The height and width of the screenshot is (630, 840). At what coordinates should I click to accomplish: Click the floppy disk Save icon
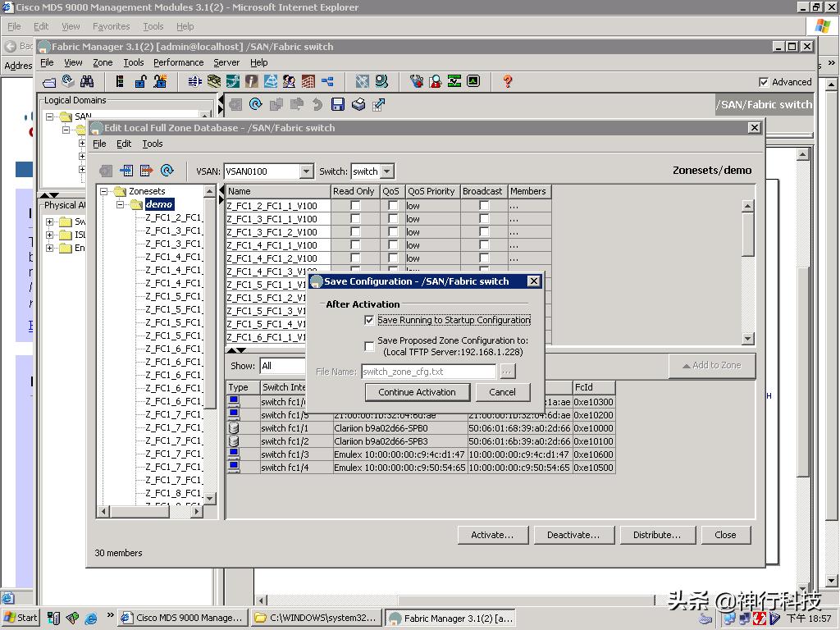[x=338, y=104]
